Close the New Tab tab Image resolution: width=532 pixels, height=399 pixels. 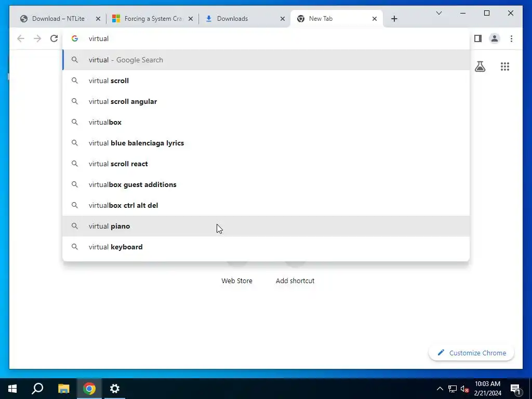click(375, 19)
